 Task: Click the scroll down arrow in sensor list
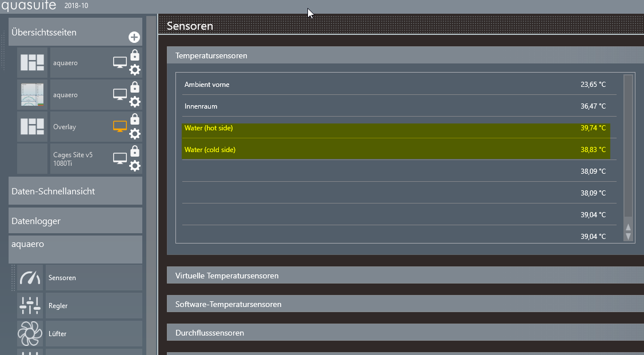coord(628,236)
